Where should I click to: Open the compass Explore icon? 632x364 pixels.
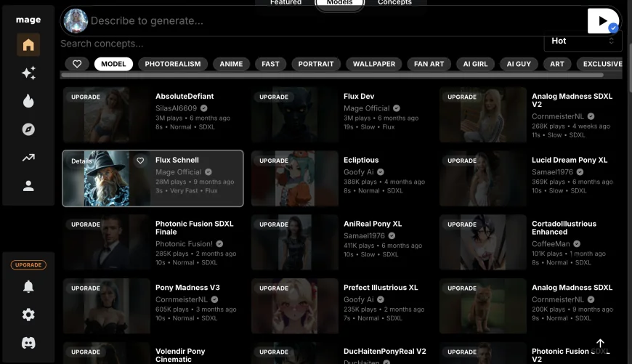coord(28,129)
